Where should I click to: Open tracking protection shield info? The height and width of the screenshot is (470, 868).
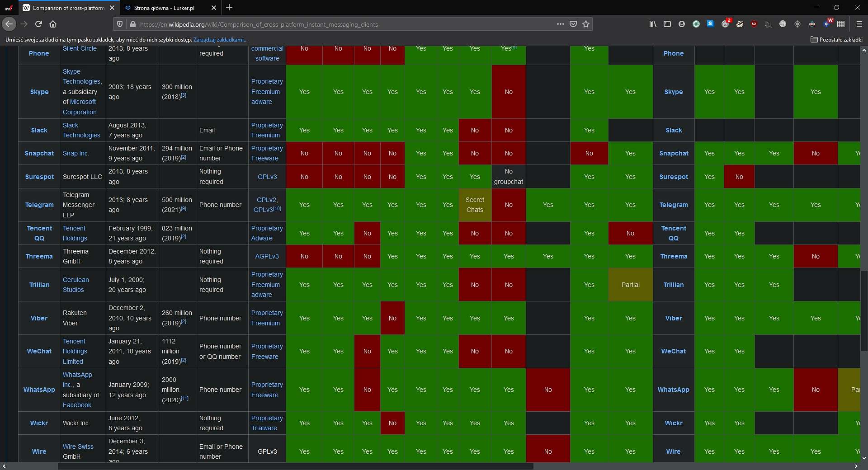coord(120,24)
